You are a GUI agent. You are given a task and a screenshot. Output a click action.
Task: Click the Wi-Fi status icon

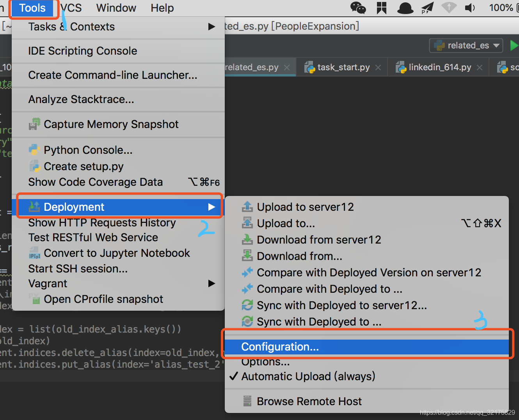(449, 7)
